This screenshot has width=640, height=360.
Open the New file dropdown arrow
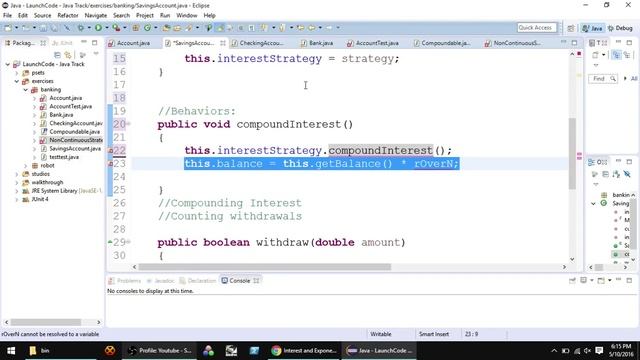click(x=17, y=28)
